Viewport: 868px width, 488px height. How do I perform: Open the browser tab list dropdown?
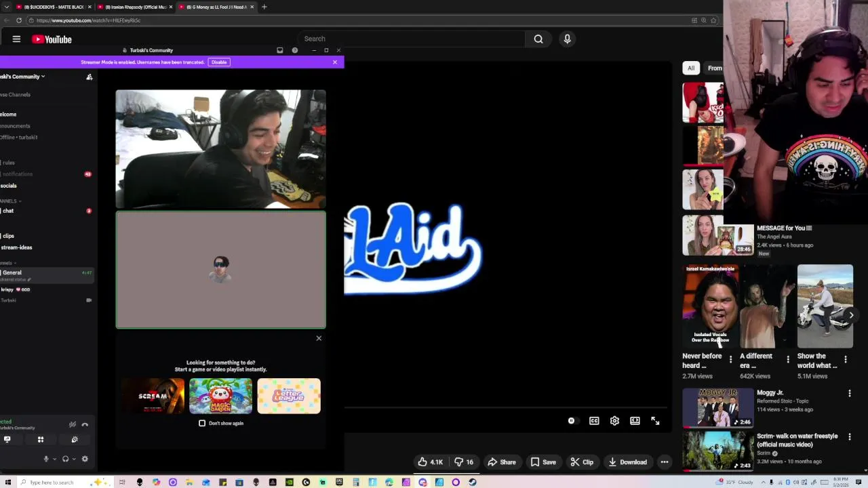(x=5, y=7)
